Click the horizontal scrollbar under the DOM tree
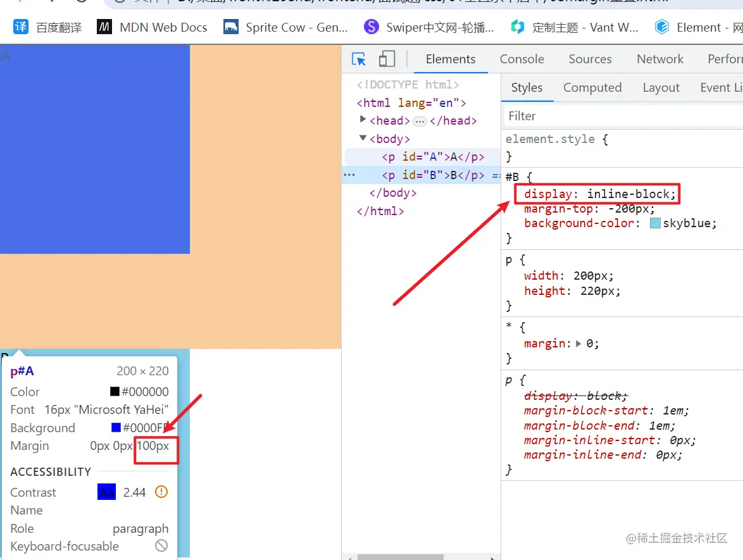 tap(401, 557)
